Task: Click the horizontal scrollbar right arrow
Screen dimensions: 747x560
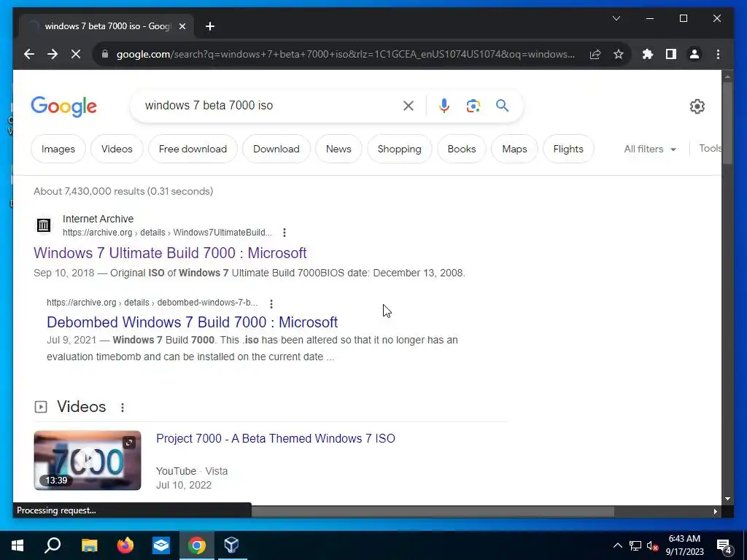Action: click(715, 512)
